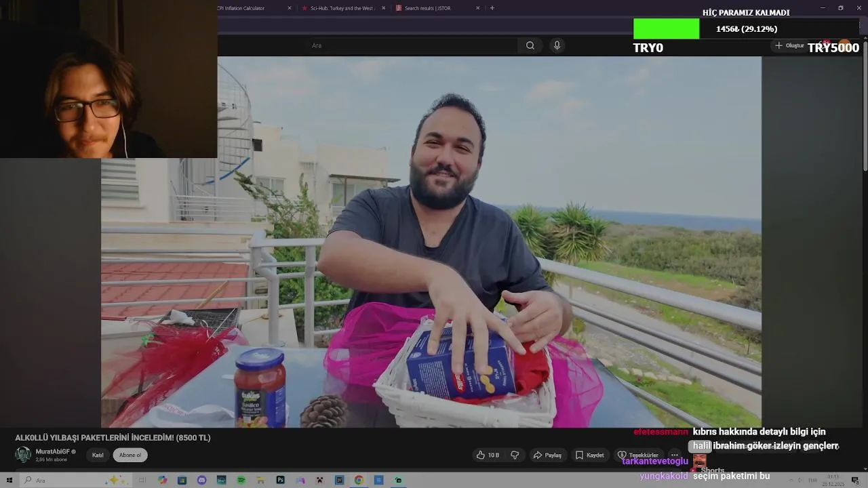This screenshot has width=868, height=488.
Task: Open the blue document app taskbar icon
Action: pyautogui.click(x=378, y=480)
